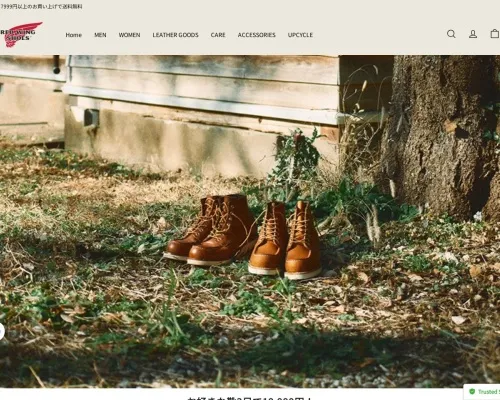Open the account login icon
Viewport: 500px width, 400px height.
point(473,34)
